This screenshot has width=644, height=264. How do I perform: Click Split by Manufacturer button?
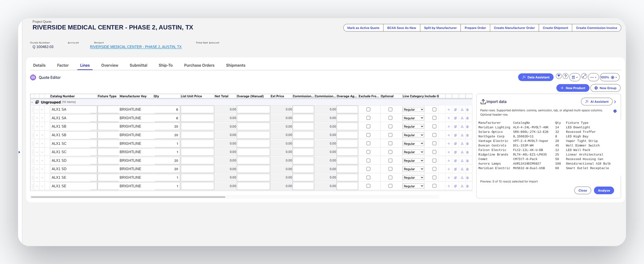440,28
